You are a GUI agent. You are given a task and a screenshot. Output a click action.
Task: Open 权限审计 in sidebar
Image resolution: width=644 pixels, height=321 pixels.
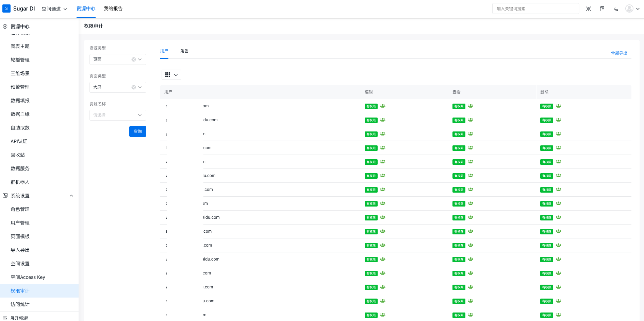pyautogui.click(x=20, y=291)
